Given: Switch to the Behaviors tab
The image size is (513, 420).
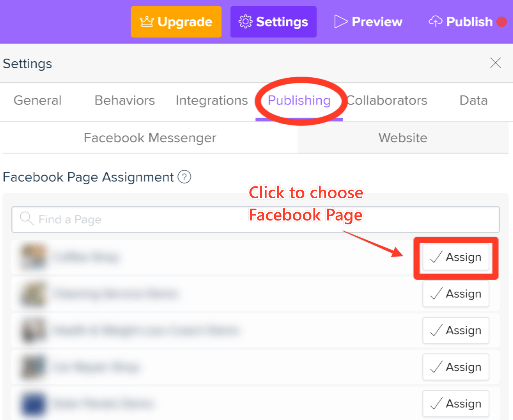Looking at the screenshot, I should (124, 100).
